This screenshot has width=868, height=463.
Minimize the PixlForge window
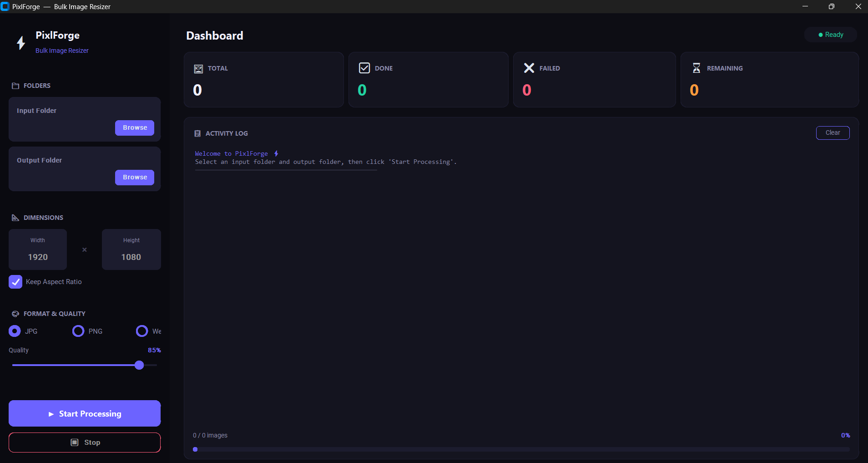pos(805,6)
